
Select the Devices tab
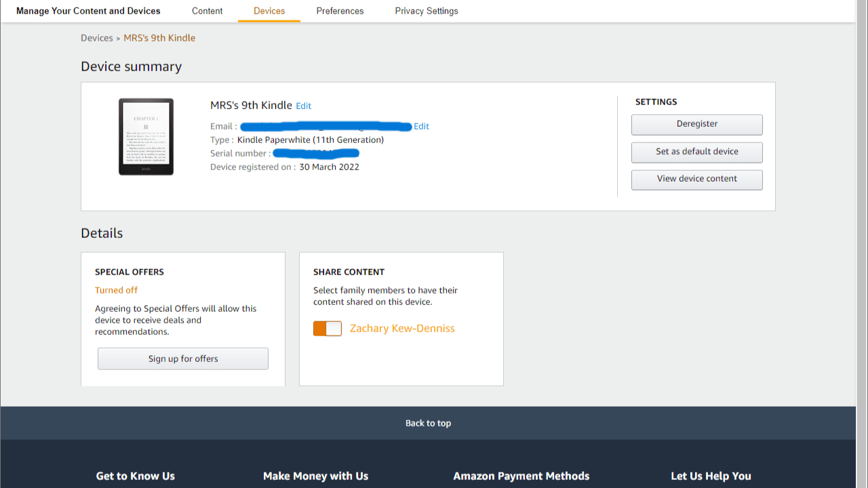[x=269, y=11]
